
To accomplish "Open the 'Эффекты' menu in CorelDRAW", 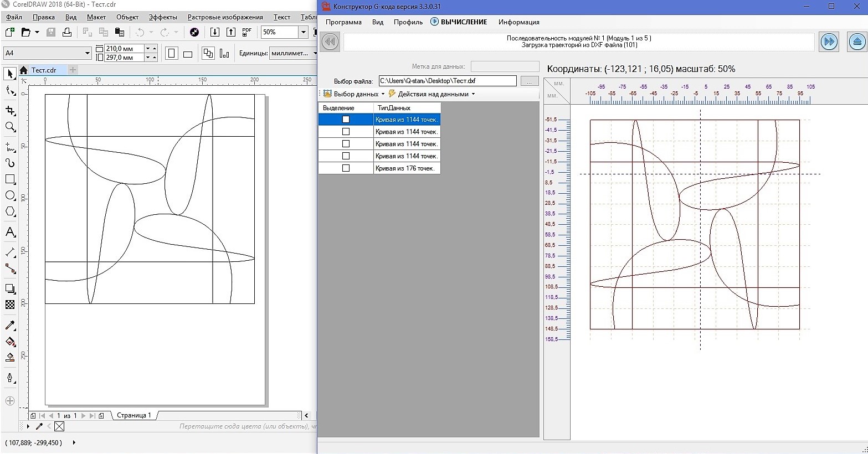I will (163, 17).
